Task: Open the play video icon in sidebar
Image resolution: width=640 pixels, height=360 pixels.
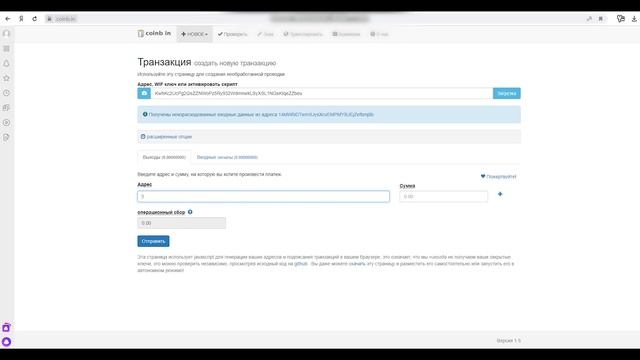Action: (7, 122)
